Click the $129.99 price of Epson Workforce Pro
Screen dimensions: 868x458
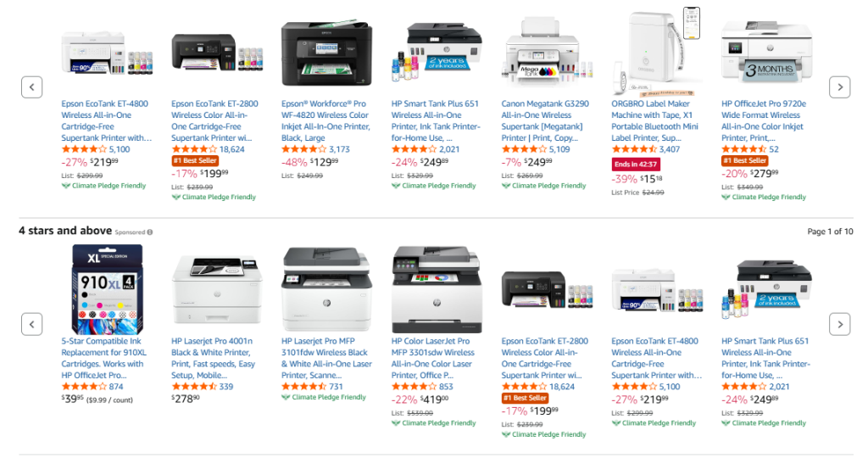point(324,162)
